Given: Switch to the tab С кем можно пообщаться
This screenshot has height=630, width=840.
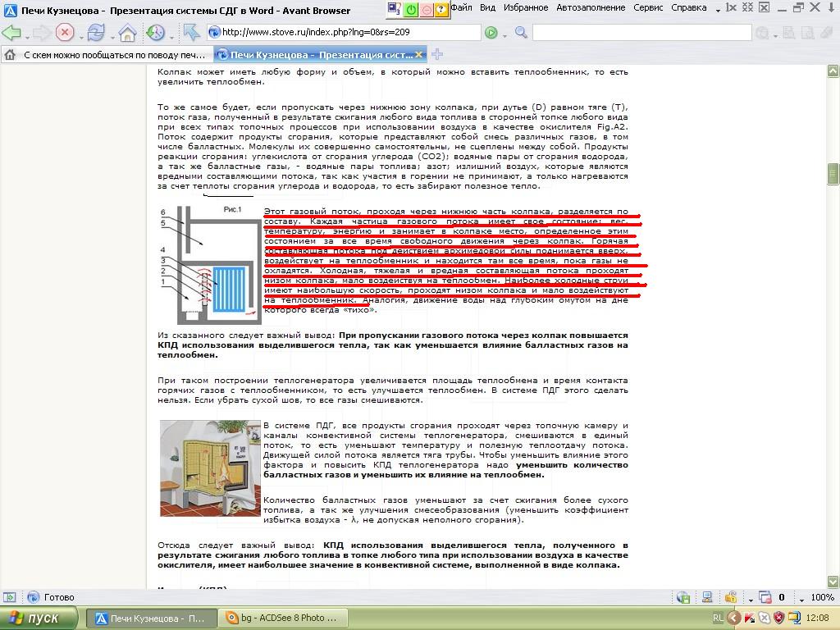Looking at the screenshot, I should coord(107,55).
